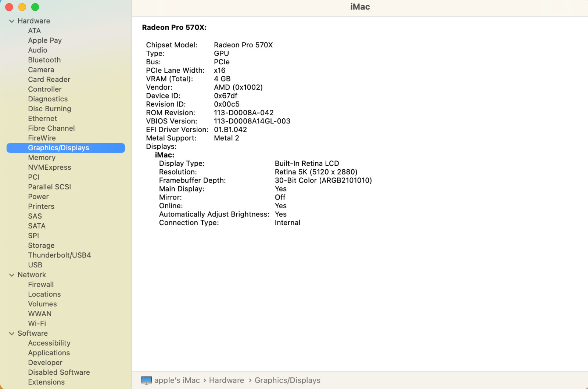Select SATA in the sidebar

[37, 226]
